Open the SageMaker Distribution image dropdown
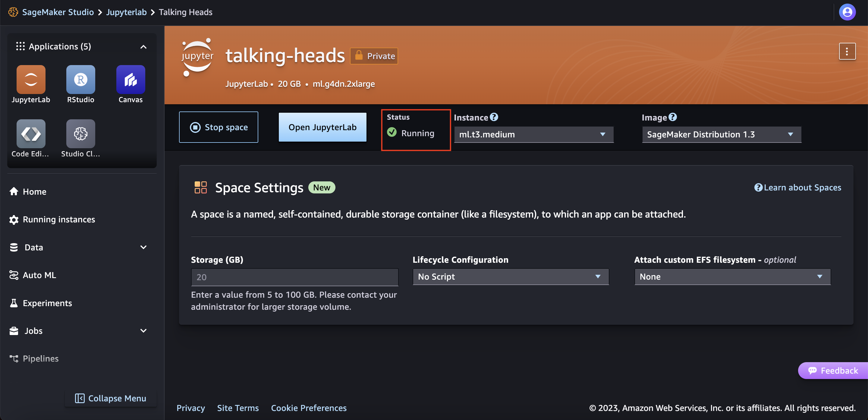The height and width of the screenshot is (420, 868). [721, 134]
